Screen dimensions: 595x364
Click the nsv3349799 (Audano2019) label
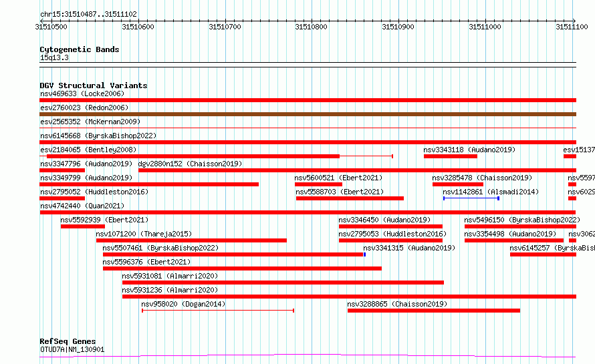coord(86,178)
